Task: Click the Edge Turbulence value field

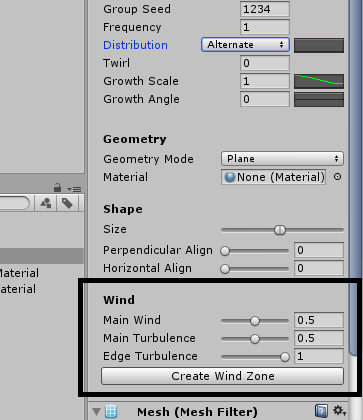Action: coord(319,356)
